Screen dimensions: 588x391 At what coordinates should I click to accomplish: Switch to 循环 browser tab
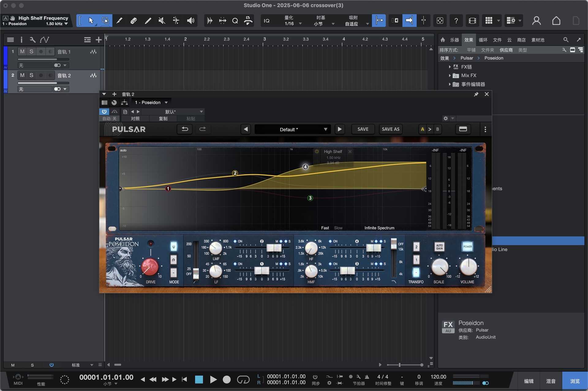483,40
